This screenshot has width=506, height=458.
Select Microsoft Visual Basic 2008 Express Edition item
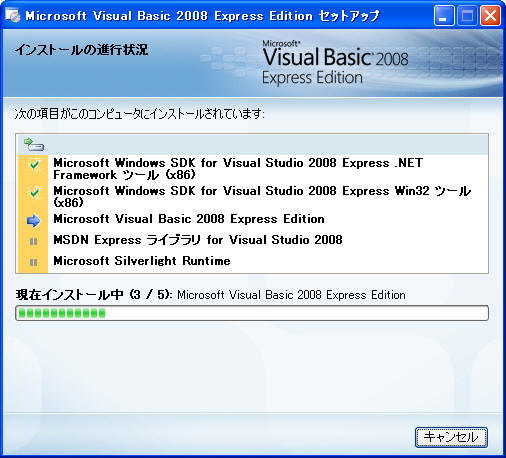coord(189,219)
